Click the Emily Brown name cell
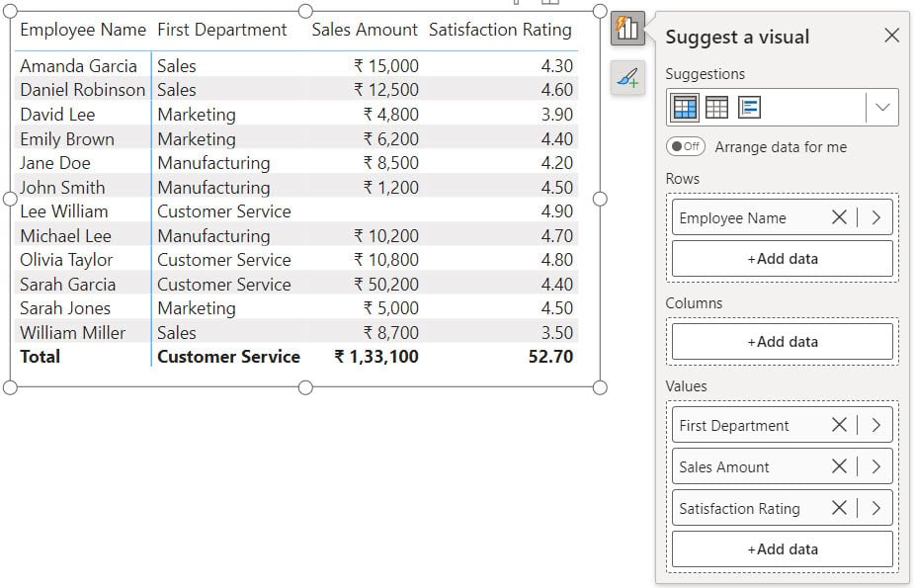Screen dimensions: 915x588 click(x=67, y=138)
